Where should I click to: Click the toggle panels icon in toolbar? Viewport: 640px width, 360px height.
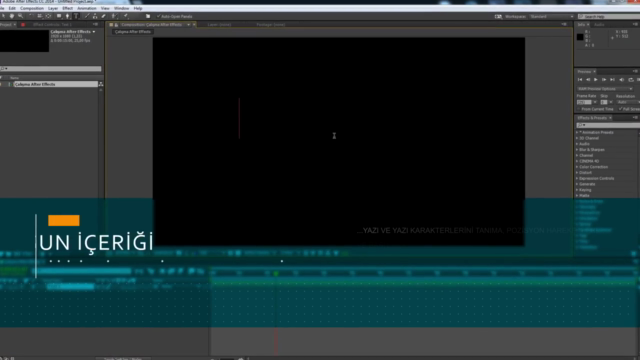point(148,16)
